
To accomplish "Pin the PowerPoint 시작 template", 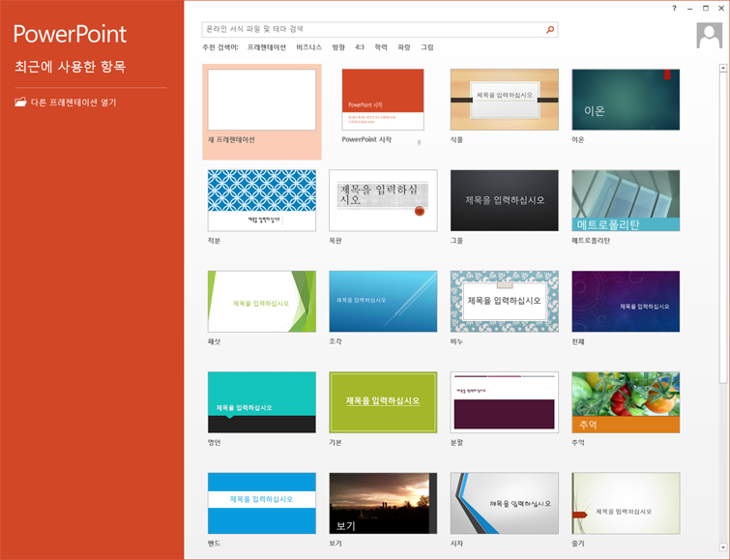I will click(419, 142).
